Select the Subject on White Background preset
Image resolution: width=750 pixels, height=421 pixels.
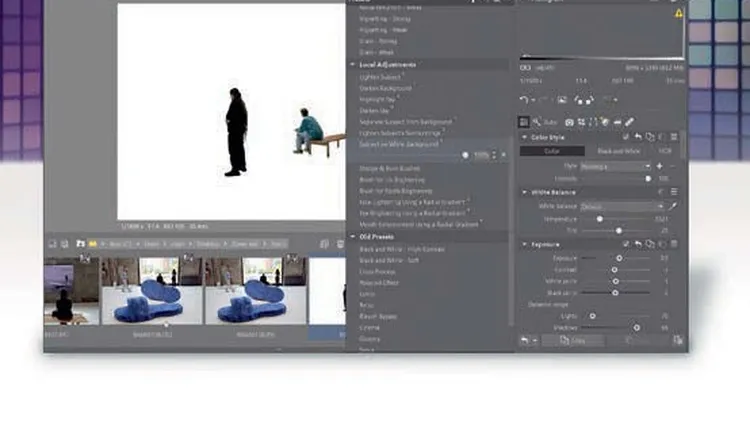click(x=399, y=144)
